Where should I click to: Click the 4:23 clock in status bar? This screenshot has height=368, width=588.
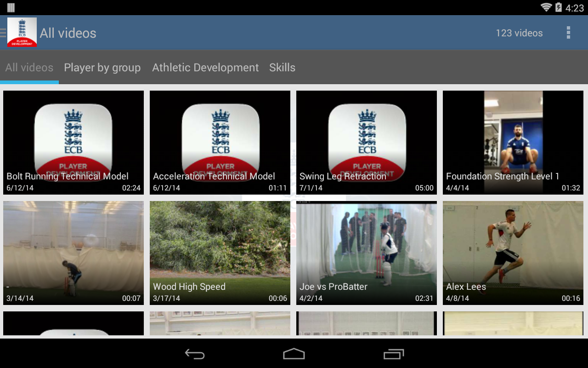tap(575, 8)
